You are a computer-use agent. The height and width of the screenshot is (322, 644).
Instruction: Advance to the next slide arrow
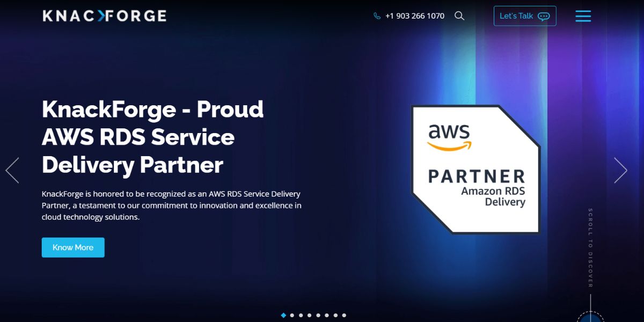click(620, 171)
